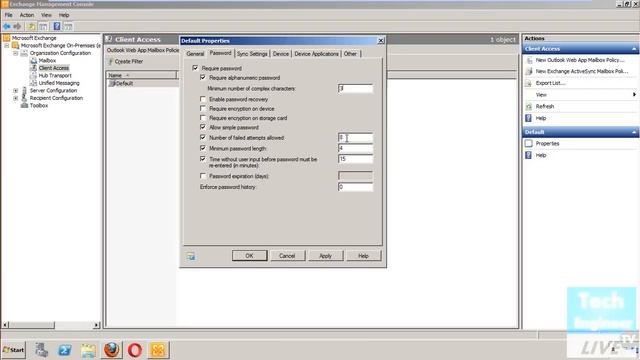Enable password recovery checkbox

pos(203,99)
